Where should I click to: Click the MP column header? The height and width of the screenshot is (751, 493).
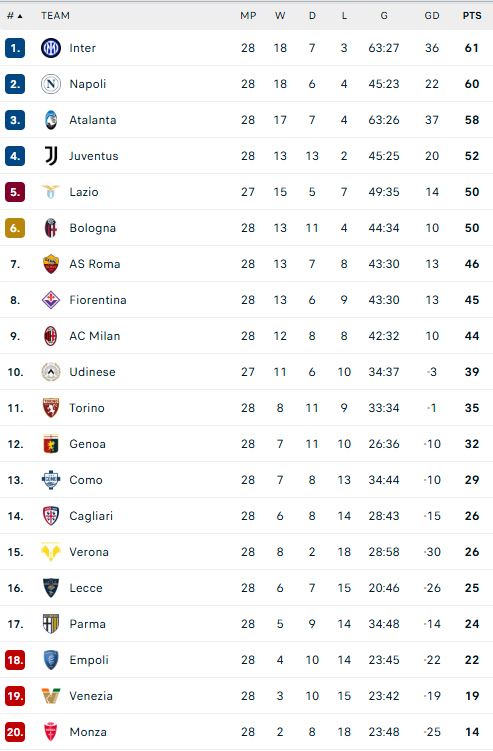click(x=248, y=16)
